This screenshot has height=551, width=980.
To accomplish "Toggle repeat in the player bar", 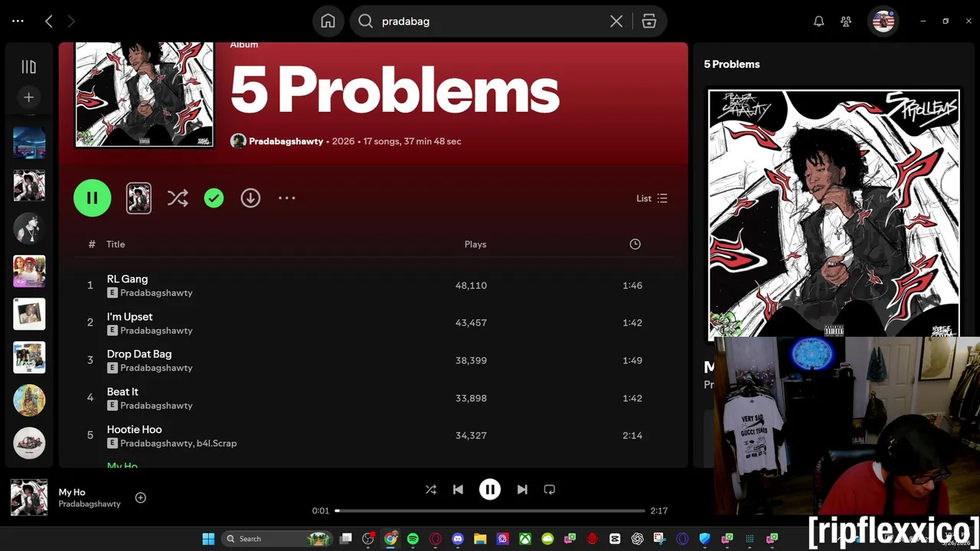I will tap(549, 490).
